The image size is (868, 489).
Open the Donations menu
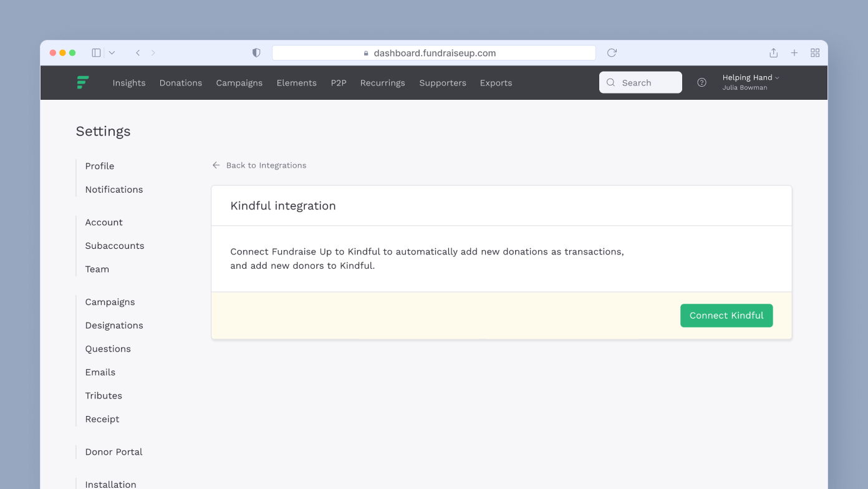pyautogui.click(x=181, y=83)
